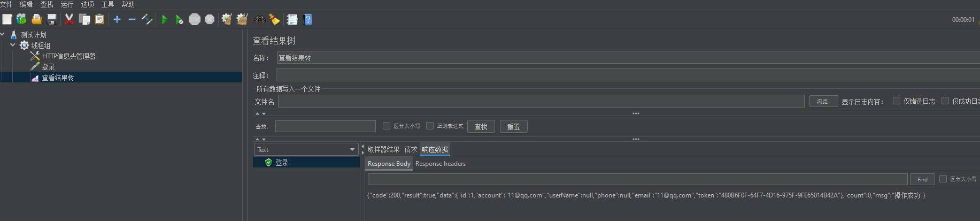Viewport: 980px width, 221px height.
Task: Click the Cut scissors icon
Action: [69, 19]
